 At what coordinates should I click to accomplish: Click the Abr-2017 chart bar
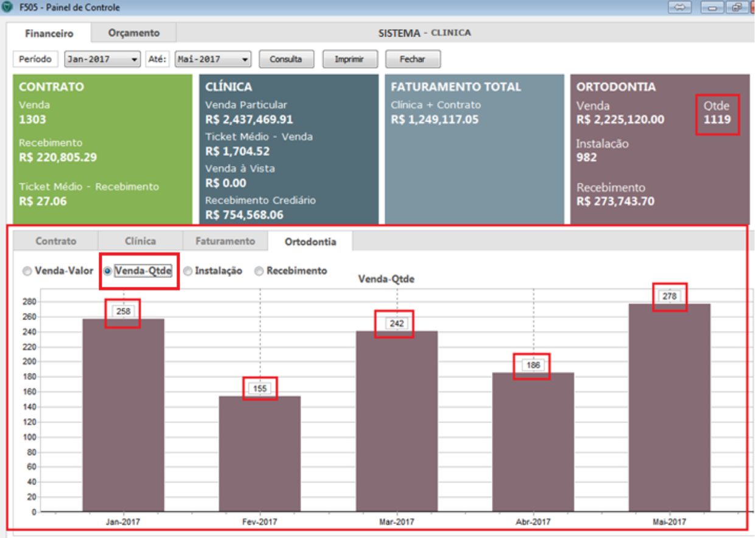533,442
